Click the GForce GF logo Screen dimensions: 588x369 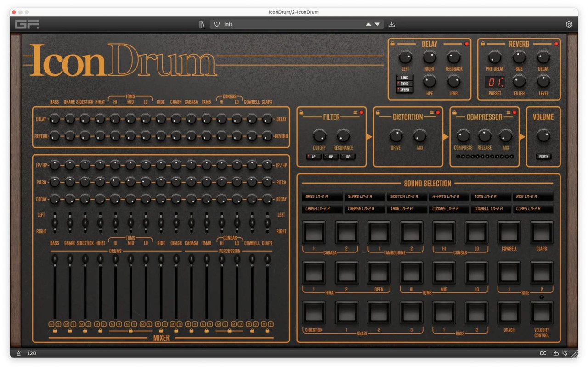coord(27,24)
